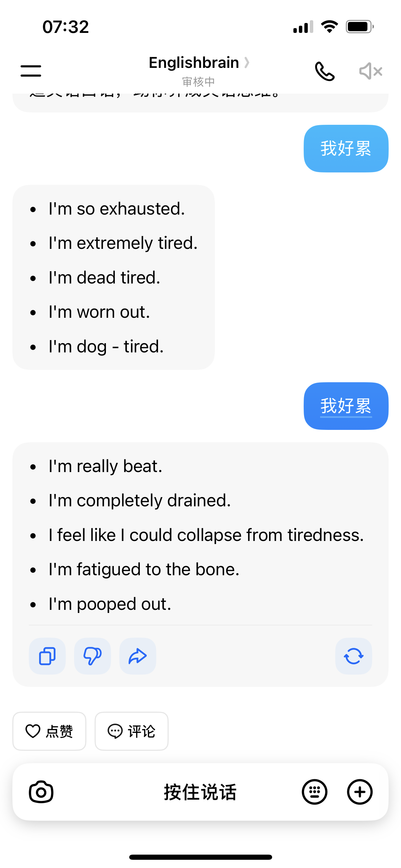Expand the Englishbrain title chevron
The height and width of the screenshot is (868, 401).
pyautogui.click(x=247, y=63)
